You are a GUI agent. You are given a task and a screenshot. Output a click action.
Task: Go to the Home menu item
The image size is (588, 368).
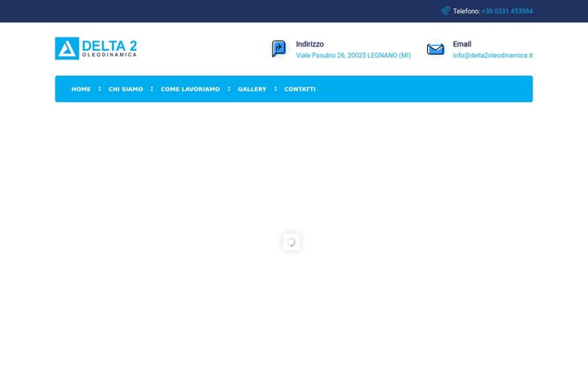[81, 89]
